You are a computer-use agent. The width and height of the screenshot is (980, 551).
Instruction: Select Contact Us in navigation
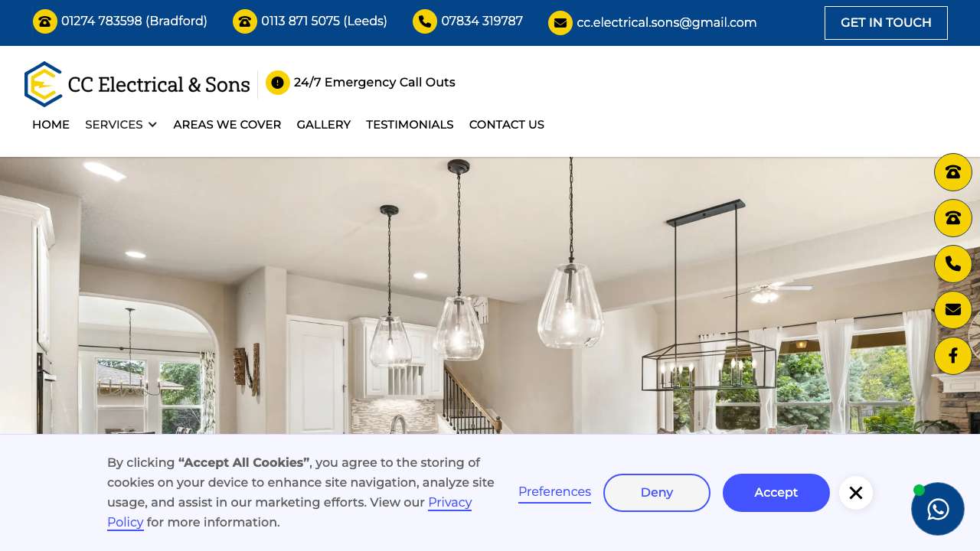coord(507,125)
